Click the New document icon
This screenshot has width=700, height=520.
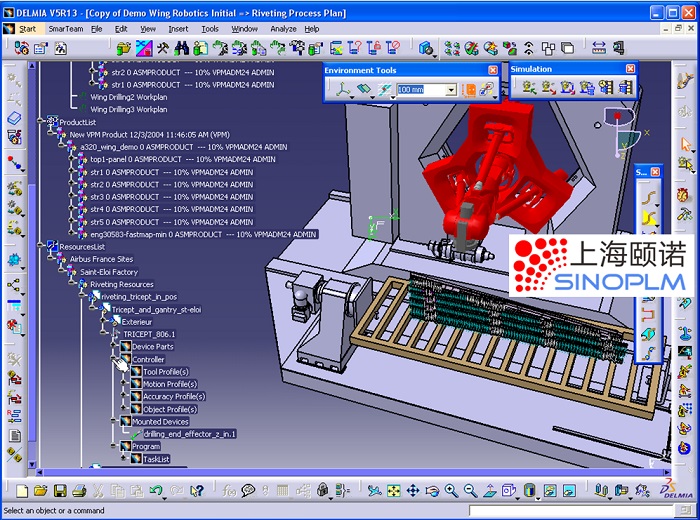click(x=22, y=491)
